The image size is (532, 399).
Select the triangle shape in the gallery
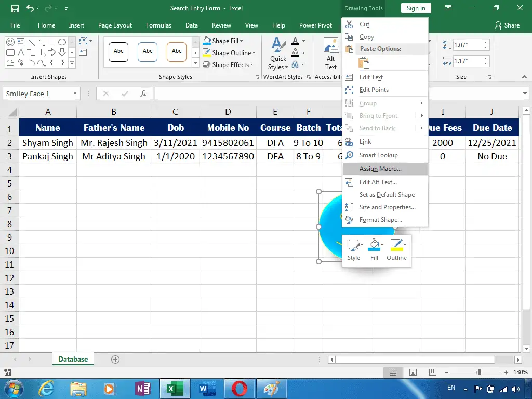point(21,52)
